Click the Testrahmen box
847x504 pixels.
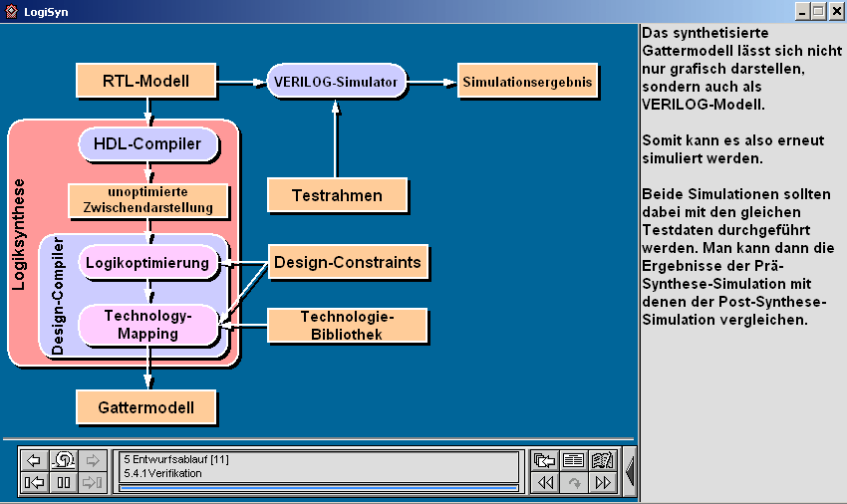(337, 195)
